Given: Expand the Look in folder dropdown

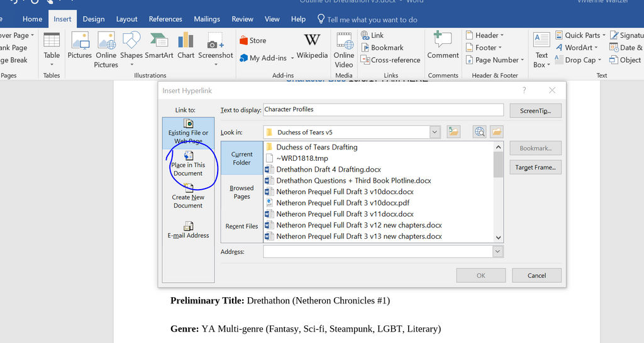Looking at the screenshot, I should coord(435,132).
